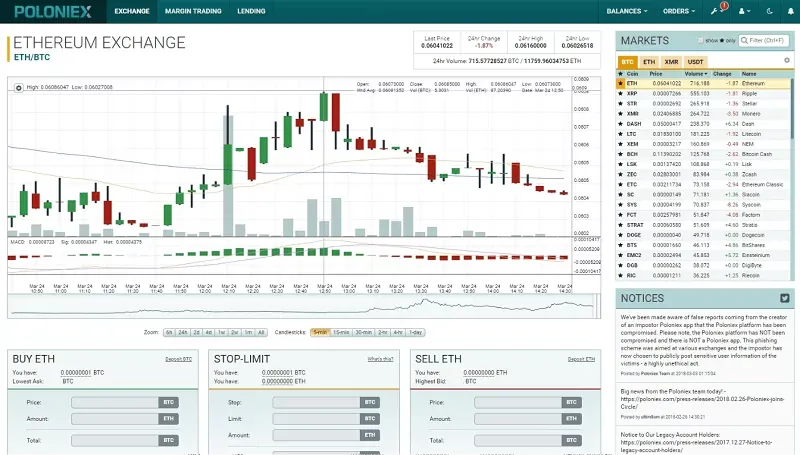
Task: Toggle favorite star for XEM row
Action: coord(620,144)
